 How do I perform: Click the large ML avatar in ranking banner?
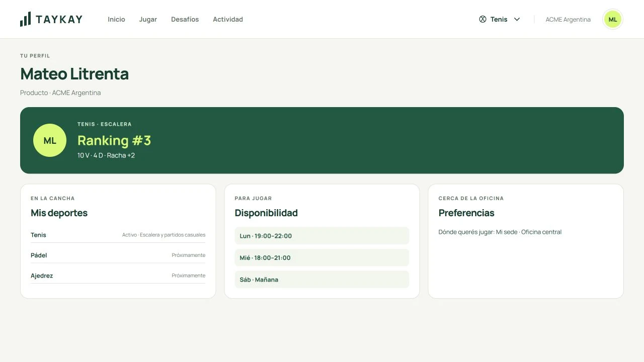(x=50, y=140)
